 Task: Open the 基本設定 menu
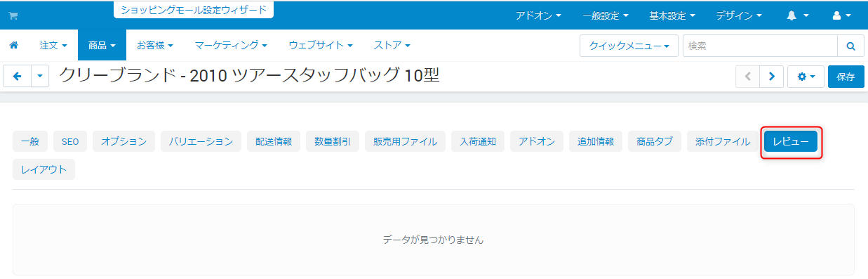(x=672, y=15)
